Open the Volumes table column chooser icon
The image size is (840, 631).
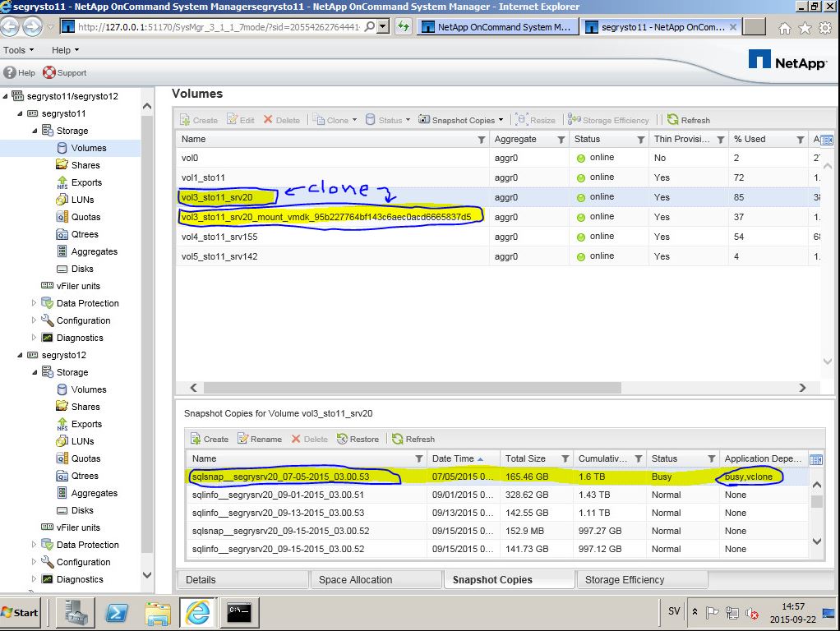(x=827, y=140)
